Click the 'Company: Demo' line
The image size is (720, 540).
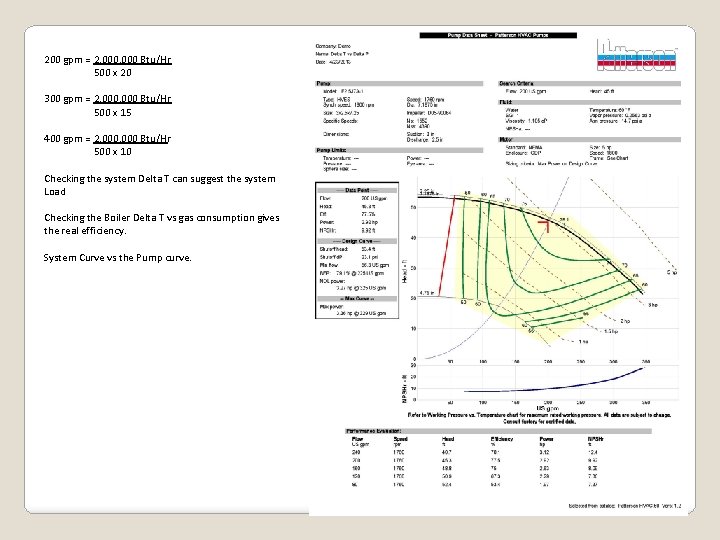pyautogui.click(x=333, y=46)
